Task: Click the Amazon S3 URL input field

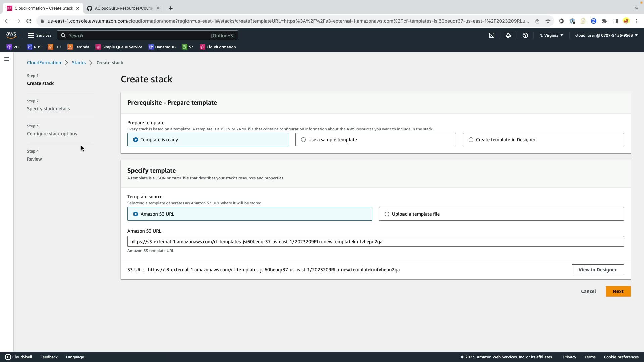Action: coord(375,241)
